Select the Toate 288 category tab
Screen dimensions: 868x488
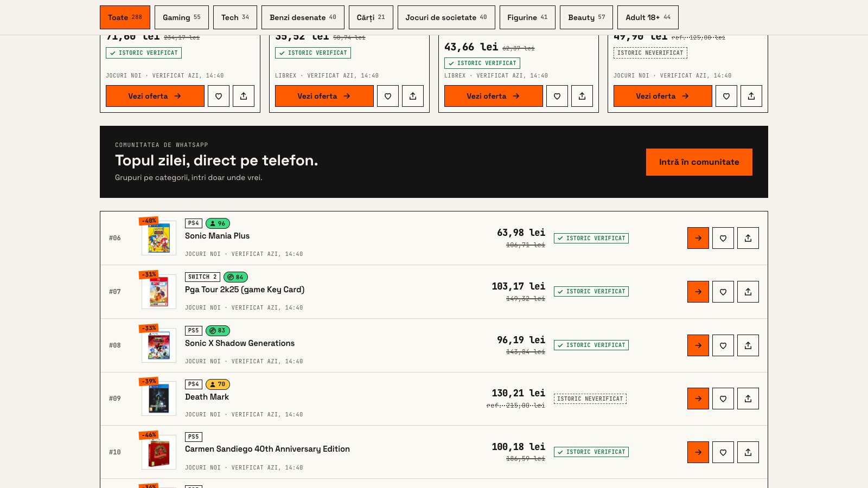pos(125,17)
